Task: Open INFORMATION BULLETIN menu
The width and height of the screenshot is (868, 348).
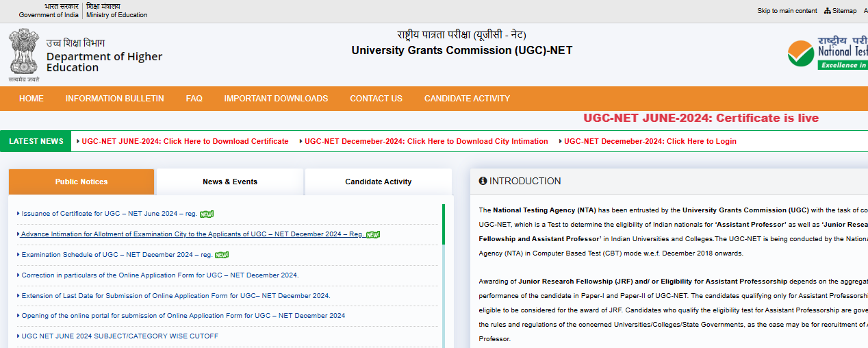Action: pyautogui.click(x=115, y=99)
